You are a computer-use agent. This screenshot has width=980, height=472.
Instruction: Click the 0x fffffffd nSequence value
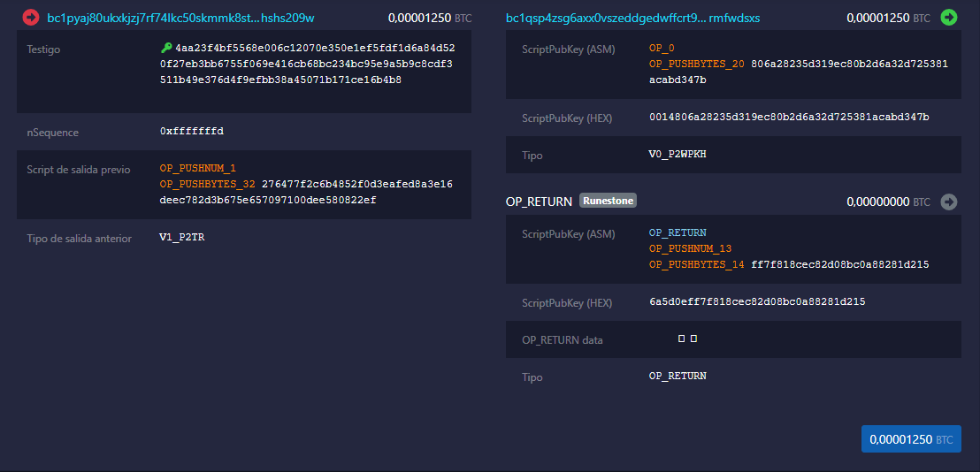click(x=192, y=132)
